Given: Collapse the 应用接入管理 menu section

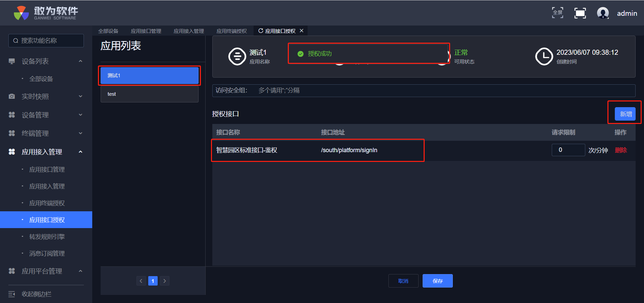Looking at the screenshot, I should point(80,152).
